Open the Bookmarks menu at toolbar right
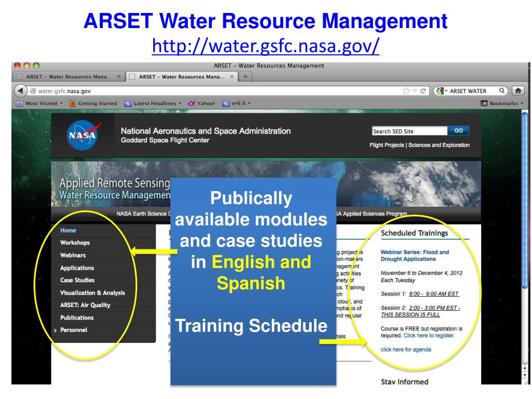The width and height of the screenshot is (532, 399). coord(502,103)
